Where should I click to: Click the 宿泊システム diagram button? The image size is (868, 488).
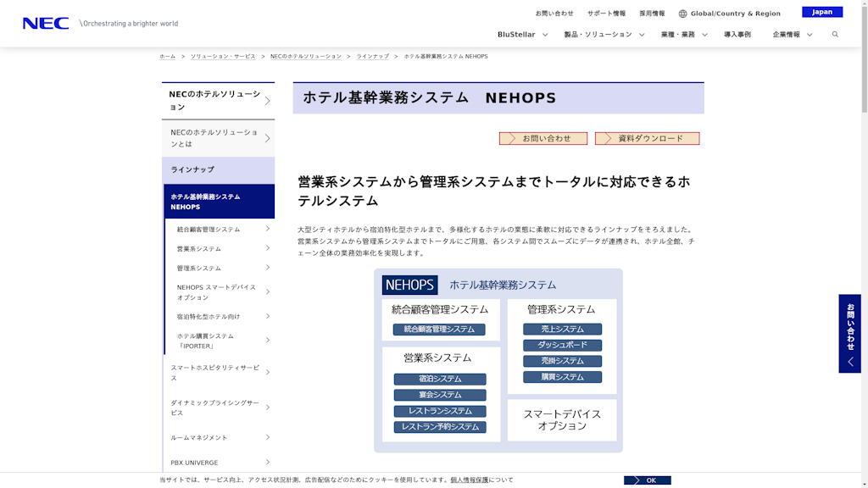pyautogui.click(x=440, y=380)
